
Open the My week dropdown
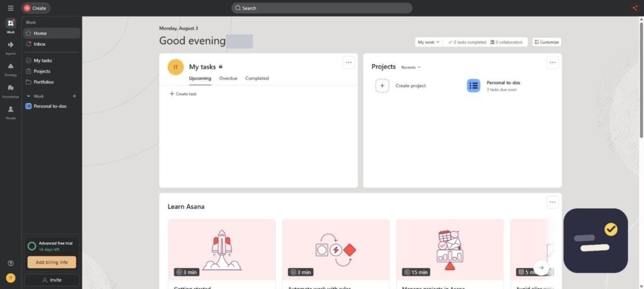click(429, 42)
